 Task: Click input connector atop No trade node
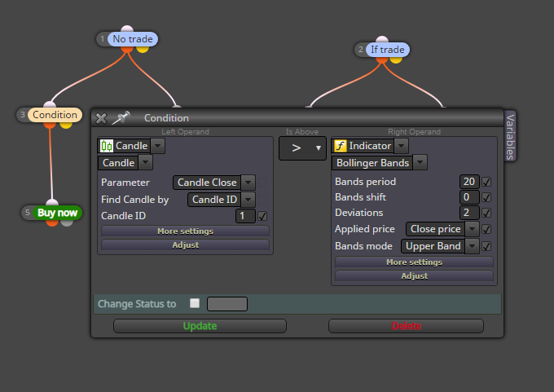[x=127, y=29]
